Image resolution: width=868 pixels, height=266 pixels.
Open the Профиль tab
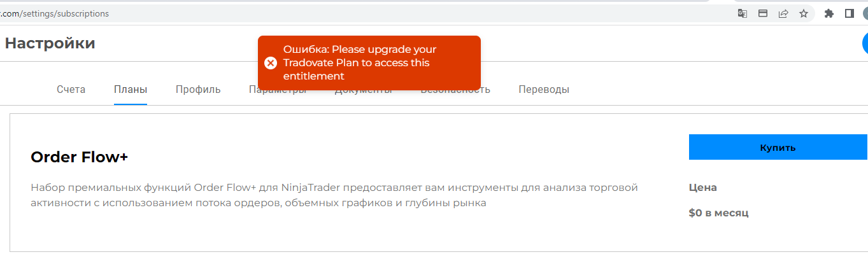[198, 90]
